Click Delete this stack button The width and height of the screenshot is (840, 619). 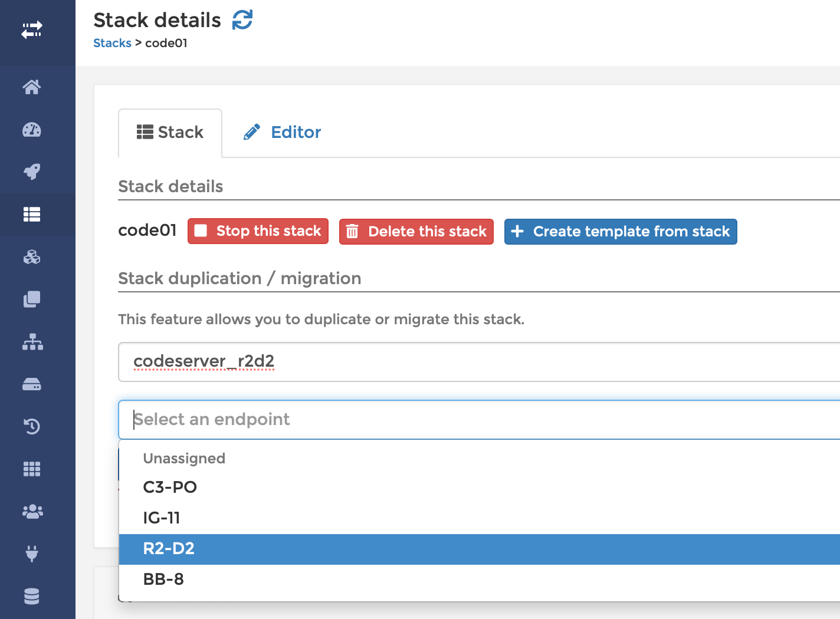416,231
